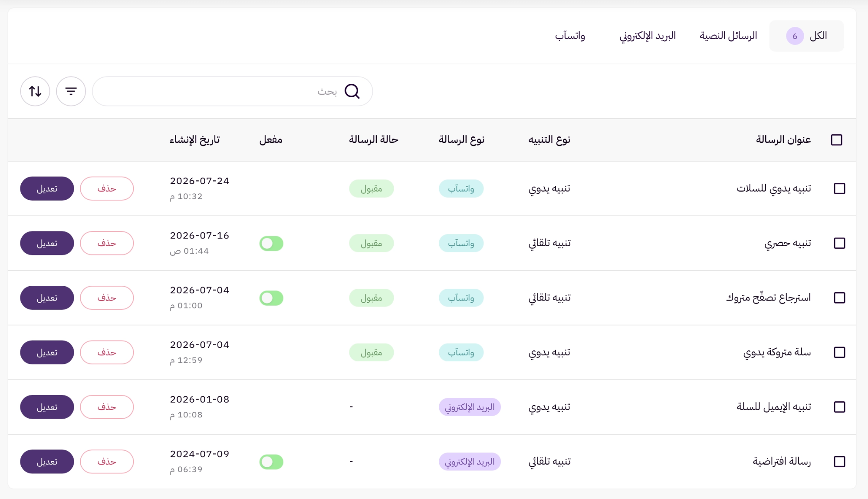Select the الكل tab
The width and height of the screenshot is (868, 499).
click(806, 36)
